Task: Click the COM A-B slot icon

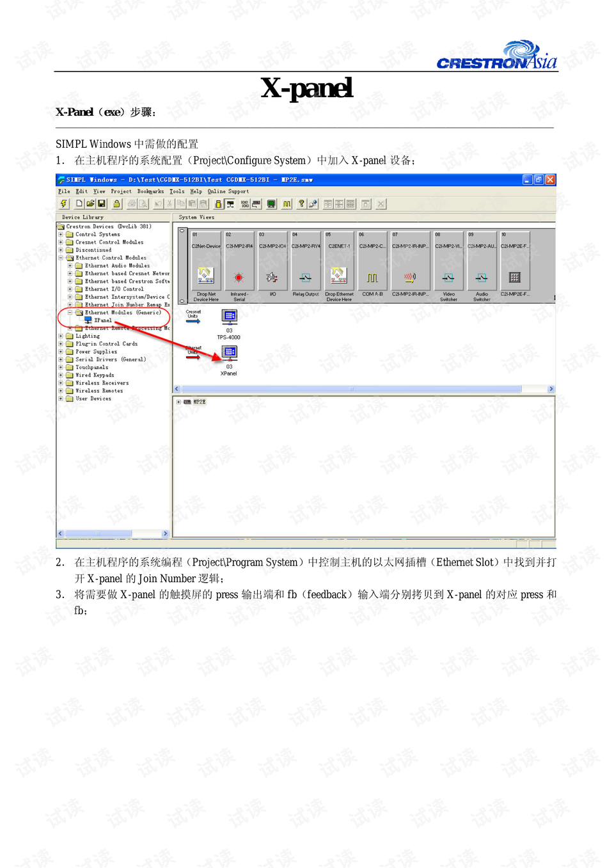Action: coord(372,276)
